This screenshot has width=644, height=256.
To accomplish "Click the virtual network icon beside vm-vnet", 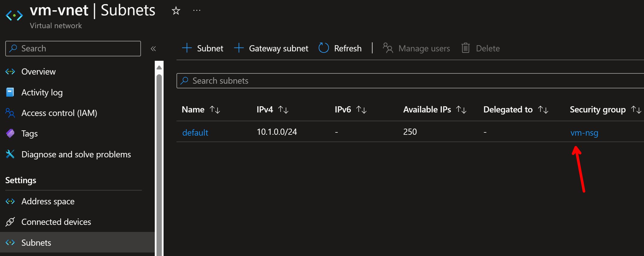I will pos(14,16).
